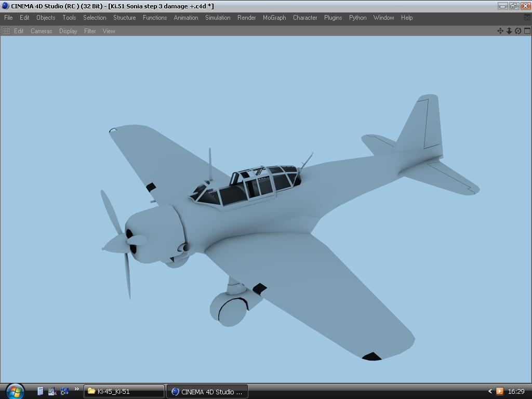Screen dimensions: 532x399
Task: Expand the quick launch overflow chevron
Action: coord(77,389)
